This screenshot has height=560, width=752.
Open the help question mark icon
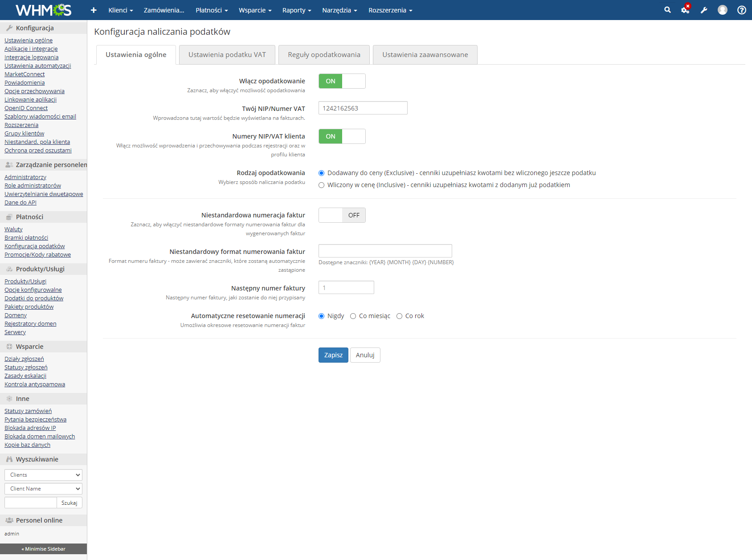tap(741, 10)
